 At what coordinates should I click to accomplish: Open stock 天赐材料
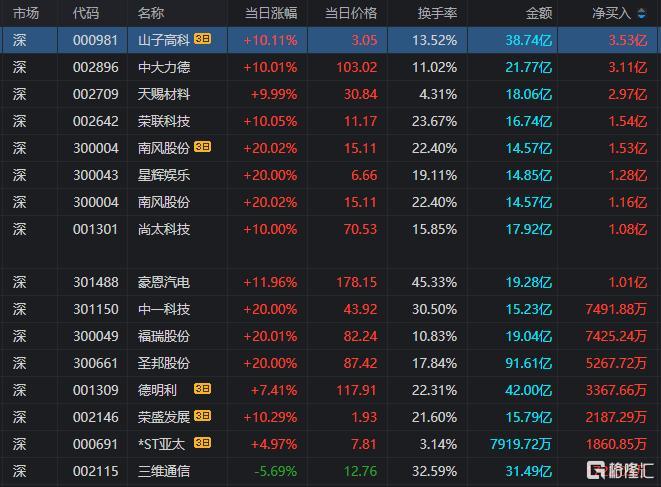(164, 94)
